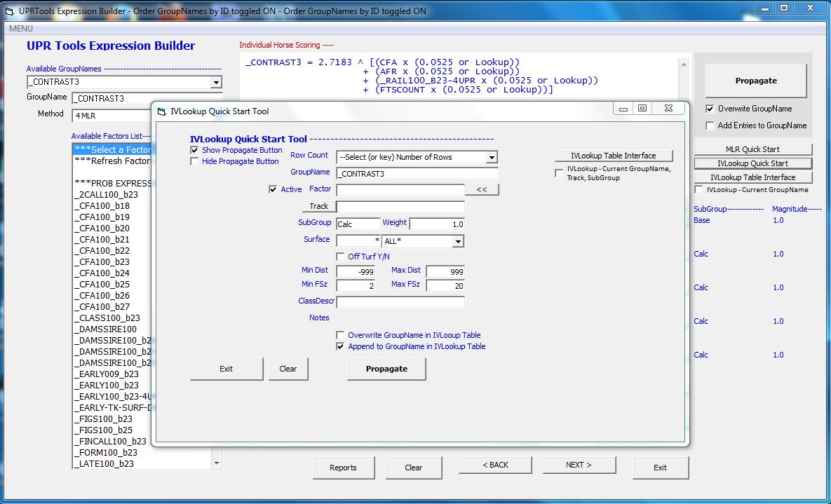Click the Base SubGroup entry

click(702, 221)
